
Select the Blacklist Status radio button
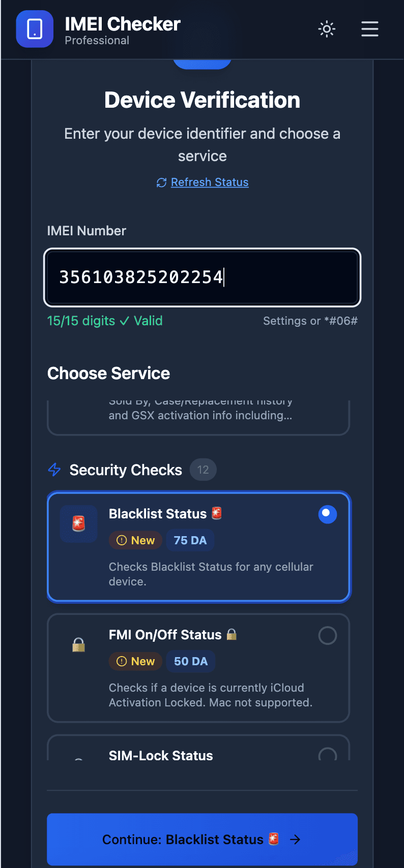327,514
